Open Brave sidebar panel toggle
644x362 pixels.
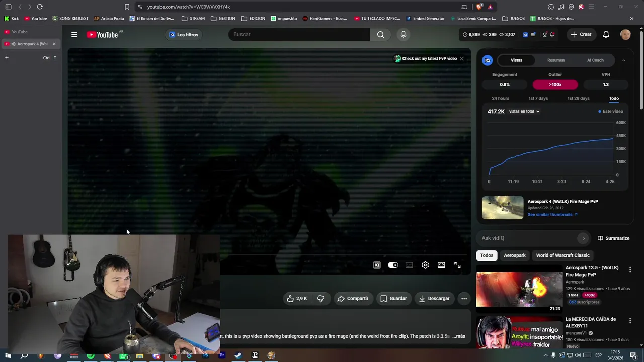coord(8,7)
